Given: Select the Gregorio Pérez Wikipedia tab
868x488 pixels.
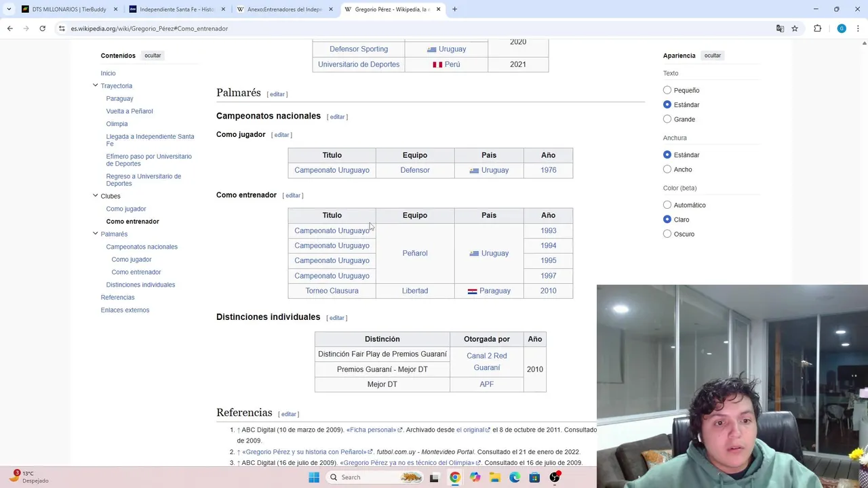Looking at the screenshot, I should pyautogui.click(x=393, y=9).
